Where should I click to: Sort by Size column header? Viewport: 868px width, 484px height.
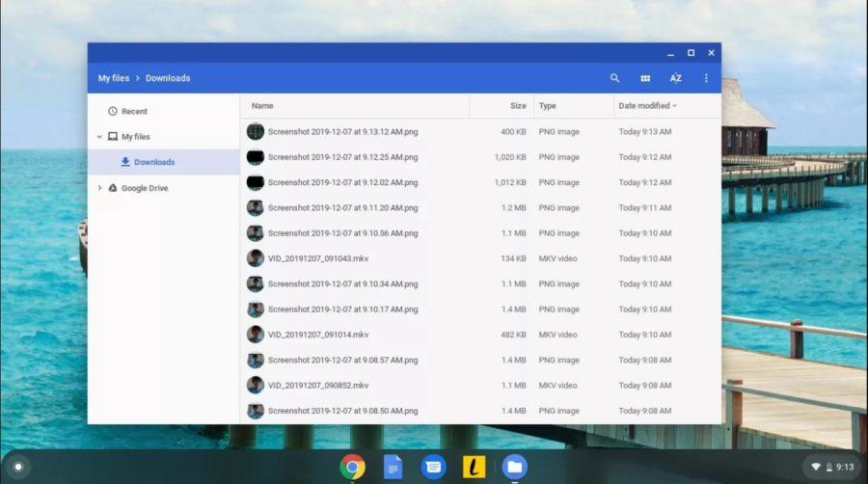518,106
